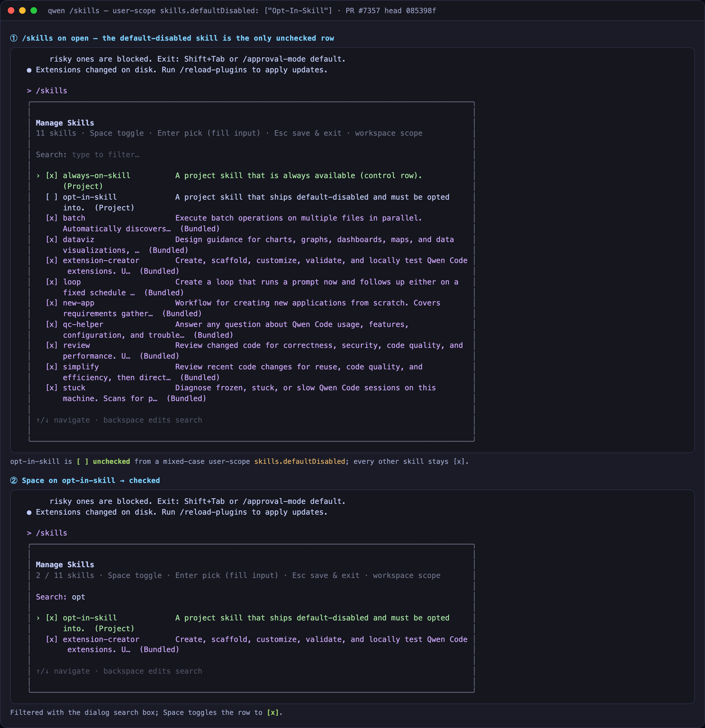This screenshot has width=705, height=728.
Task: Click the chevron next to filtered opt-in-skill
Action: (x=38, y=618)
